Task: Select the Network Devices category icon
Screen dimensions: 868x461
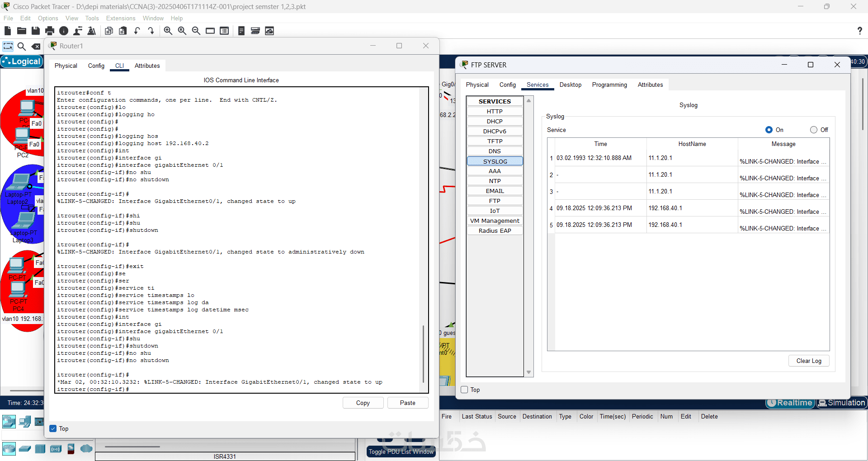Action: [9, 422]
